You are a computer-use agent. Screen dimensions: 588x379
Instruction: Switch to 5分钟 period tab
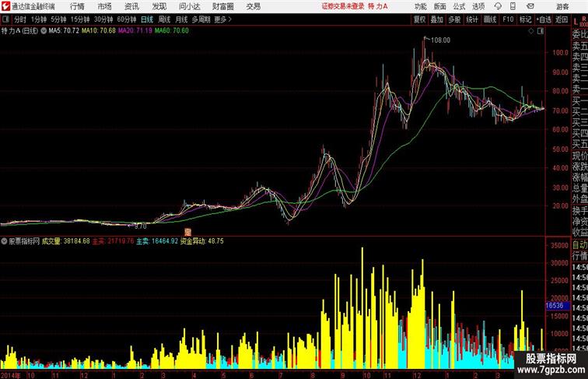coord(58,19)
